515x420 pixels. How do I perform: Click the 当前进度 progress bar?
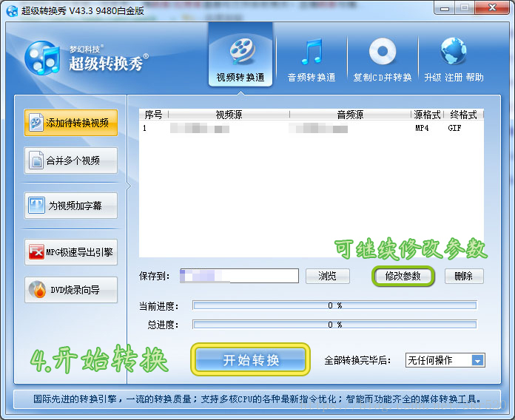click(334, 305)
